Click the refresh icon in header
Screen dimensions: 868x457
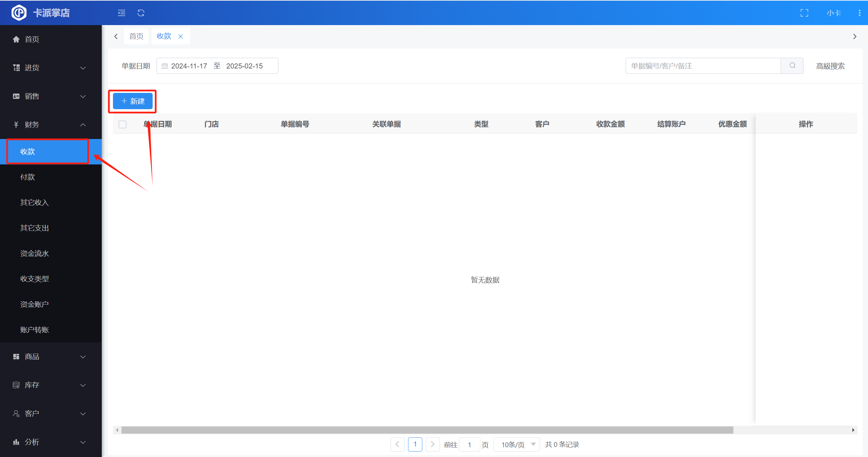(x=141, y=13)
